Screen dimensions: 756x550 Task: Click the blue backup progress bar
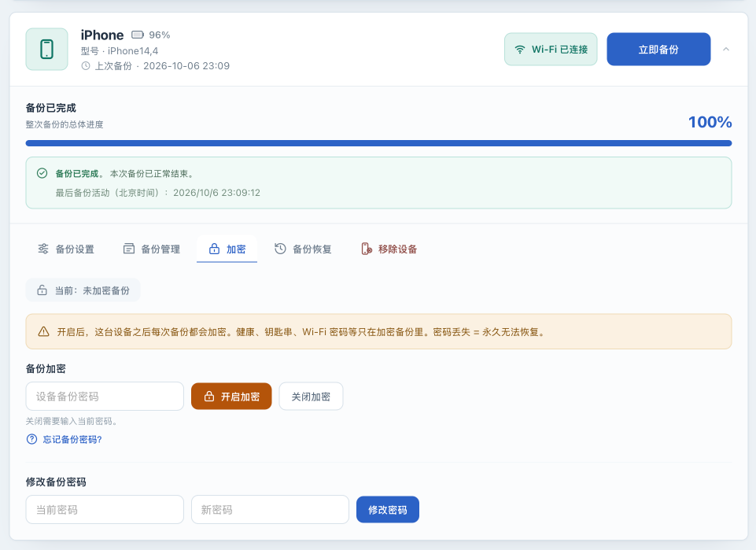[378, 143]
